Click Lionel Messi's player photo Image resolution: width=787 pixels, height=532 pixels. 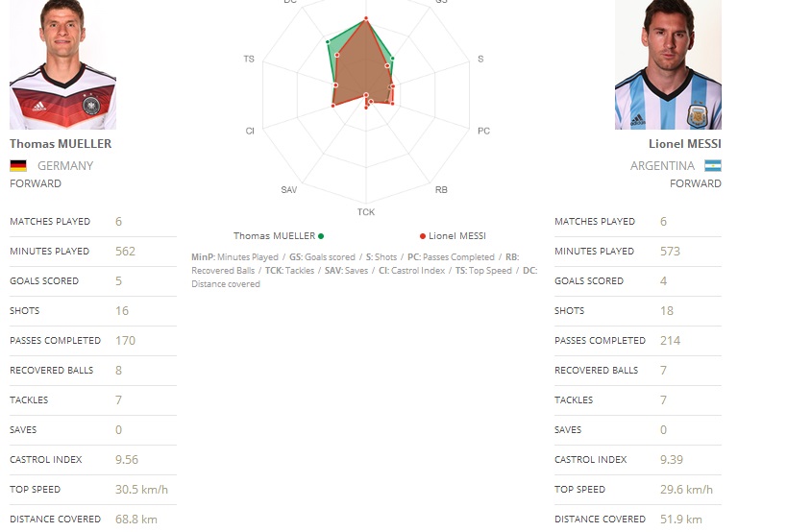pyautogui.click(x=668, y=64)
